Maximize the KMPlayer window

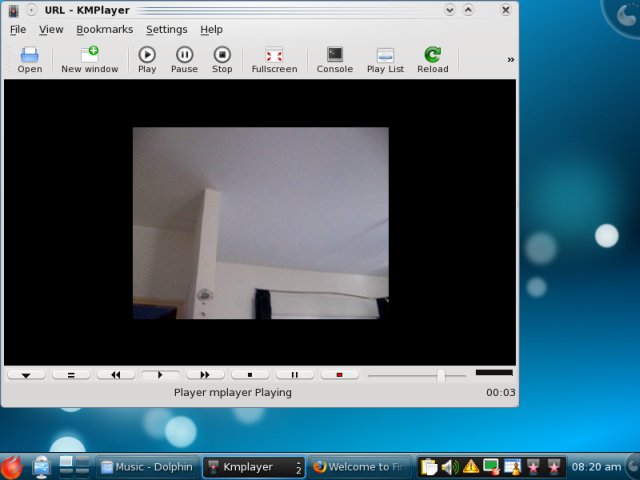tap(468, 10)
